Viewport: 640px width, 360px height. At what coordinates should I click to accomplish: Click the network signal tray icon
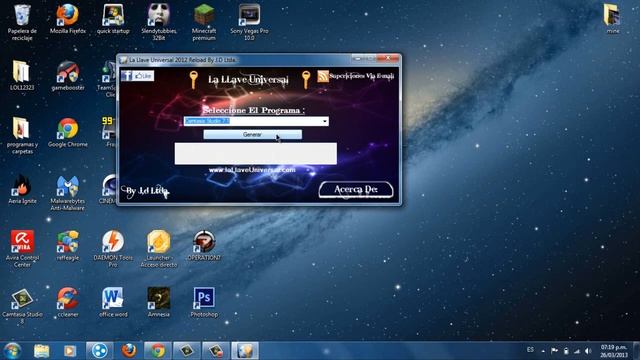tap(577, 351)
